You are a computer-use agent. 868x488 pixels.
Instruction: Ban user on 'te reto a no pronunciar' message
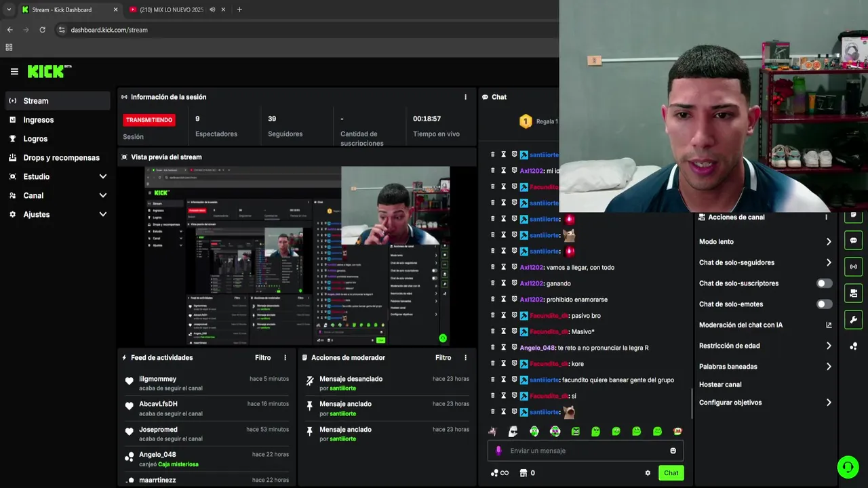tap(514, 348)
